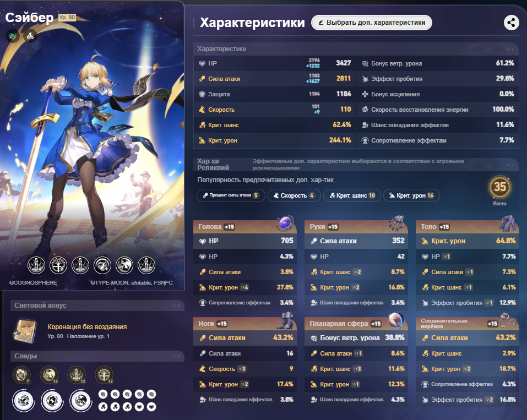The image size is (527, 420).
Task: Select first eidolon icon under character art
Action: point(36,265)
